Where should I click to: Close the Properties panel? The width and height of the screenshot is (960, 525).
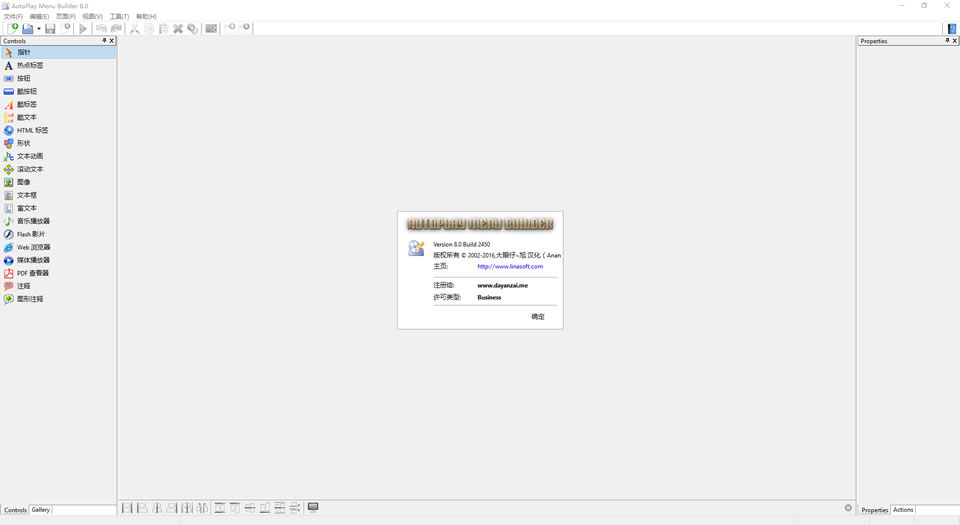[954, 40]
